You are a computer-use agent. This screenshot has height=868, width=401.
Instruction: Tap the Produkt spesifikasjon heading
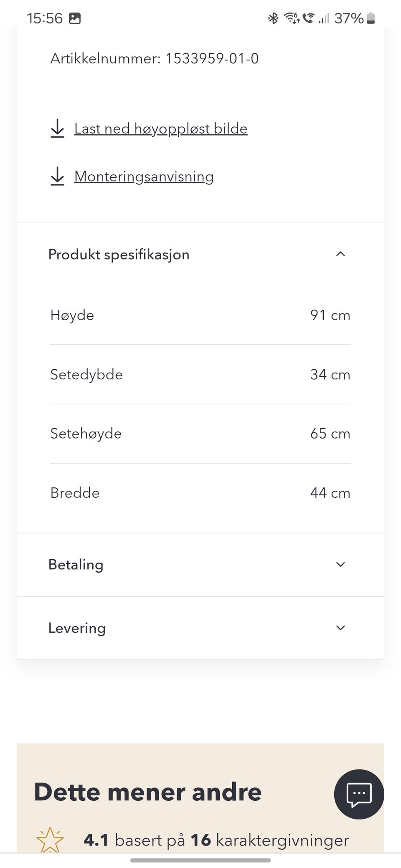119,255
